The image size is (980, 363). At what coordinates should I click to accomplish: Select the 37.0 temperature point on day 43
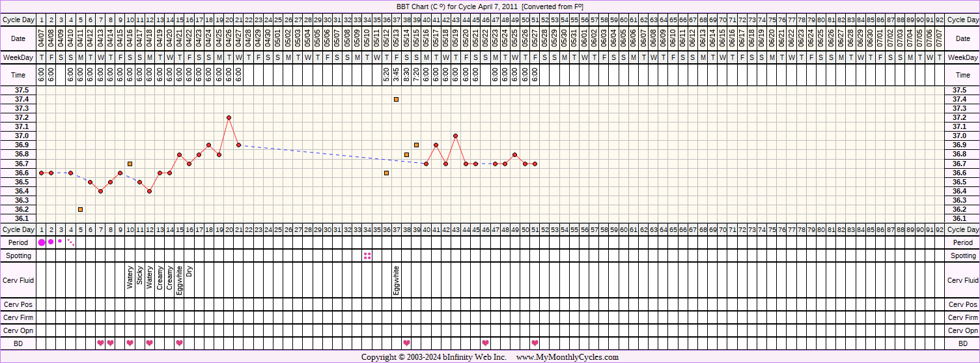coord(456,136)
